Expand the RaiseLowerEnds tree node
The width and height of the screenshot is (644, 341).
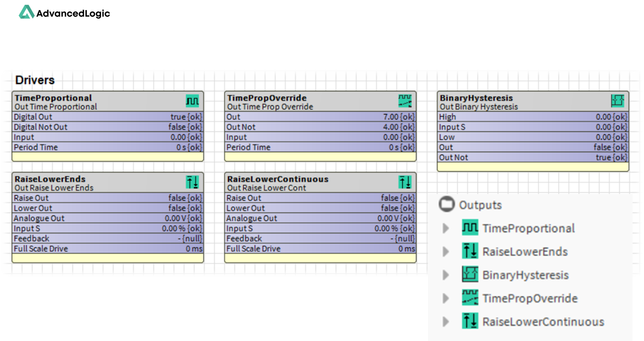click(446, 252)
